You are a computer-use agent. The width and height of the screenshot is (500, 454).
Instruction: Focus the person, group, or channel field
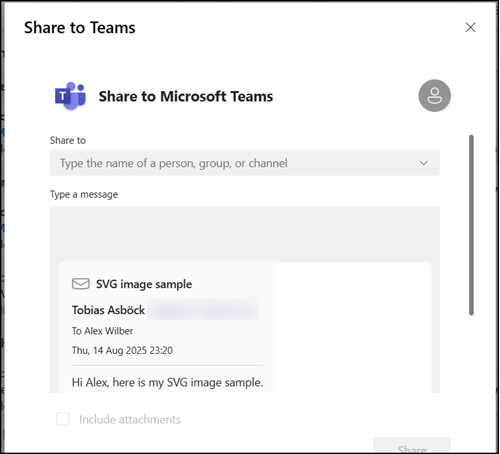tap(245, 163)
